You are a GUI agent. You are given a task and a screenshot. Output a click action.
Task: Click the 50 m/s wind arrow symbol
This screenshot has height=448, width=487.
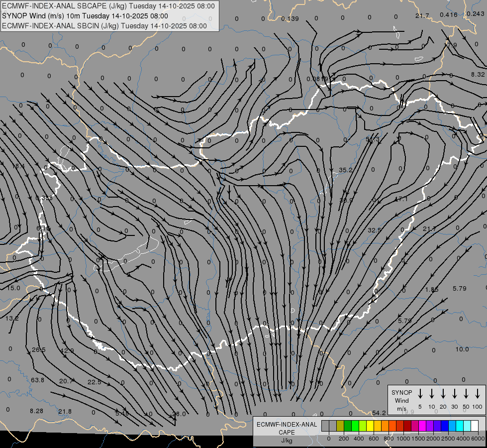click(466, 394)
